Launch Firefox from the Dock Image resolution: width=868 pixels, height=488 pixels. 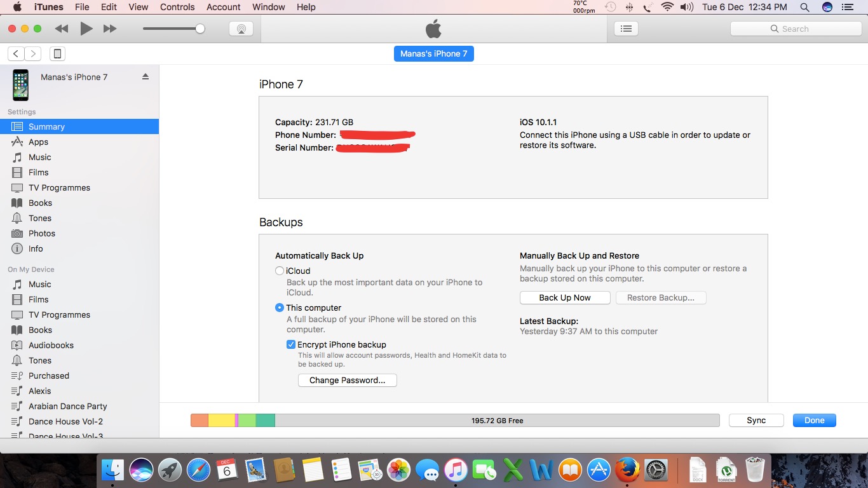627,470
